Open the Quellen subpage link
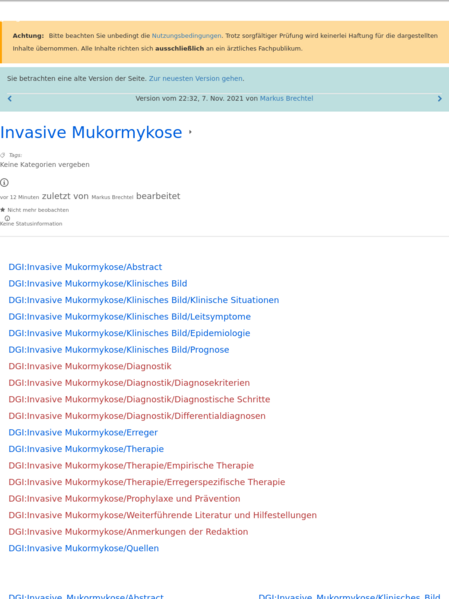The image size is (449, 599). [84, 548]
